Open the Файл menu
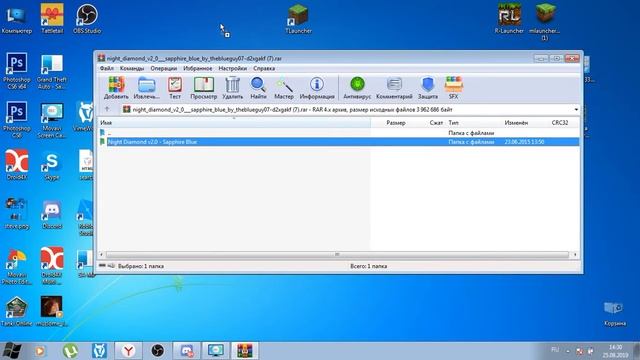The height and width of the screenshot is (360, 640). 107,69
